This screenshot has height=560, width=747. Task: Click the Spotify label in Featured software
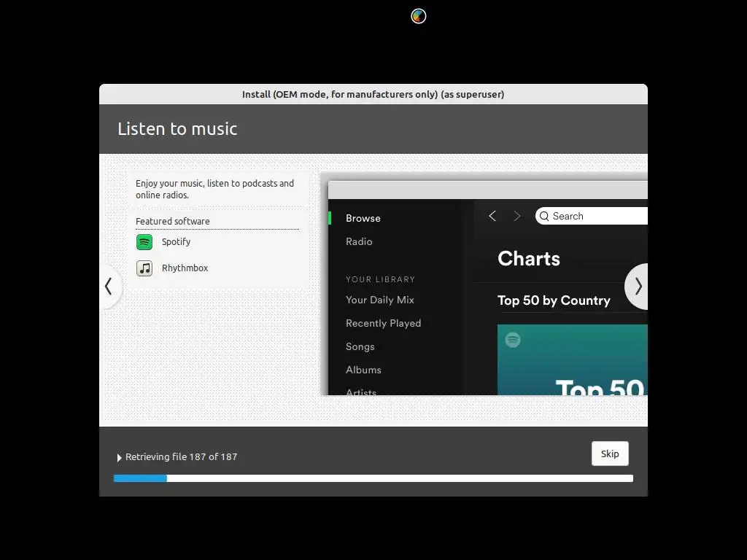(x=176, y=241)
